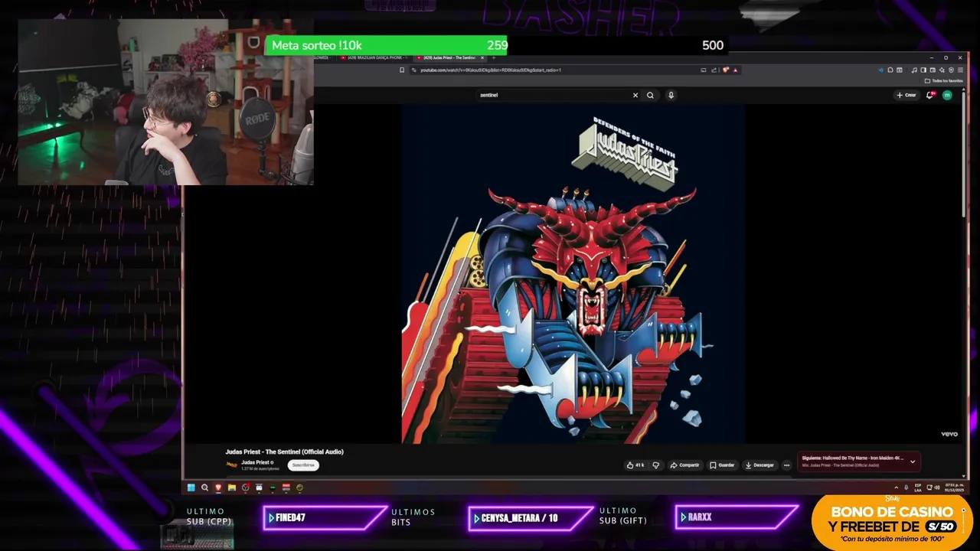Viewport: 980px width, 551px height.
Task: Click the Guardar save button
Action: [722, 465]
